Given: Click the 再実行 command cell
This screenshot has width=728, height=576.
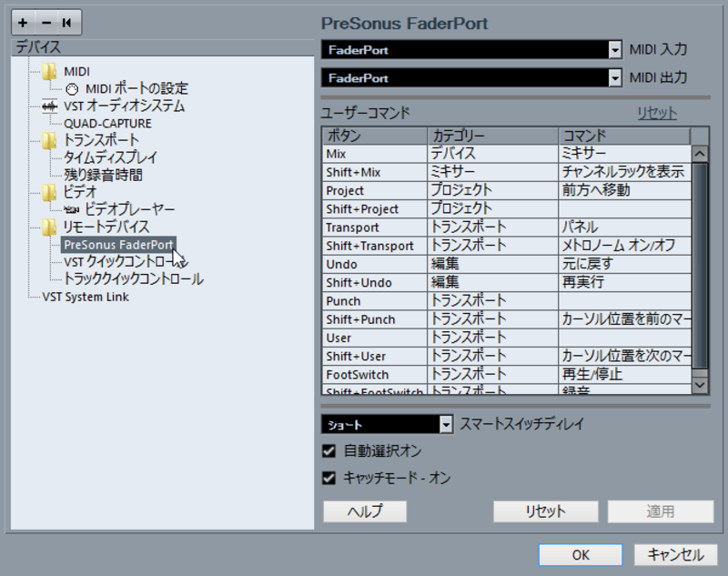Looking at the screenshot, I should point(625,283).
